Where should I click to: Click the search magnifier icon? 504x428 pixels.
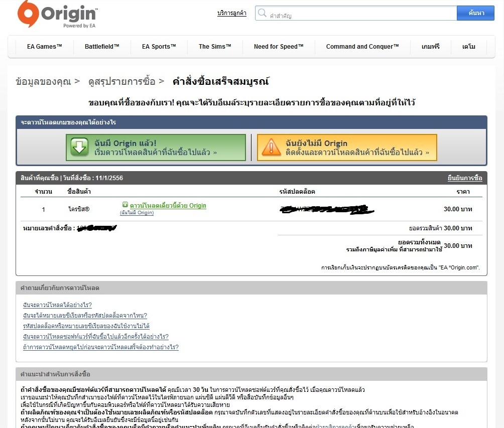click(262, 13)
